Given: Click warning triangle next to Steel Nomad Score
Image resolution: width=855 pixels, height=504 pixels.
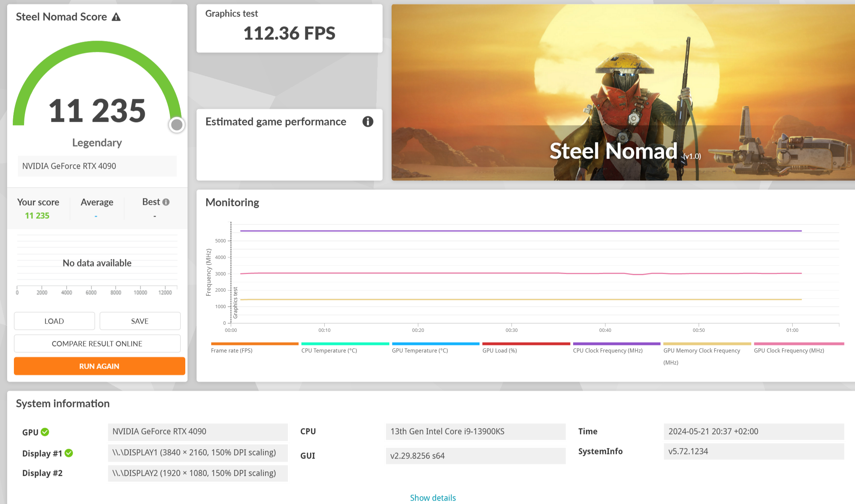Looking at the screenshot, I should tap(116, 17).
